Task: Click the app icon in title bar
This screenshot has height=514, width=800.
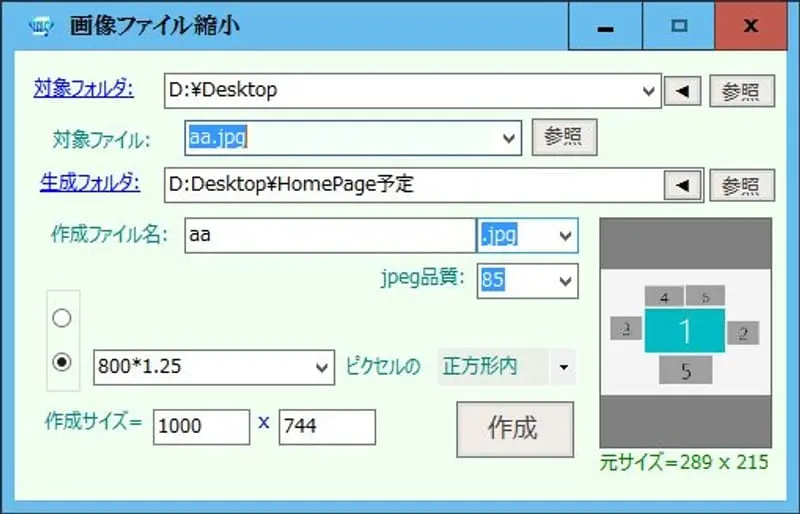Action: point(41,26)
